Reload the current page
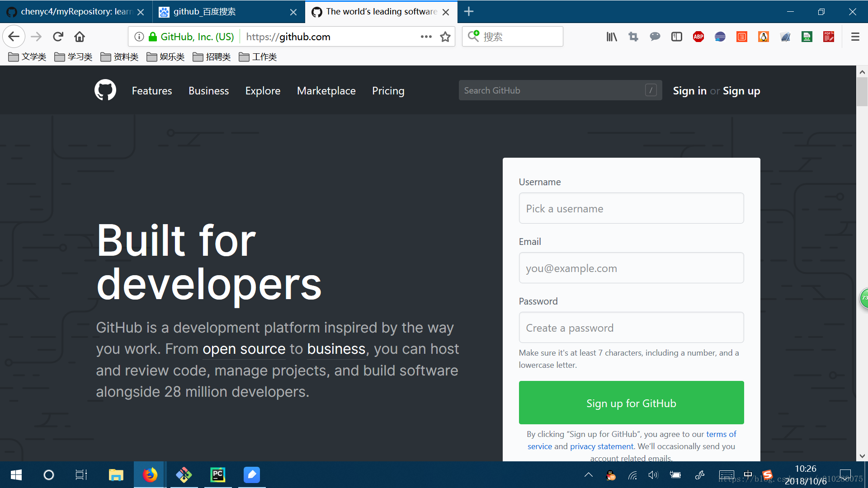Image resolution: width=868 pixels, height=488 pixels. 58,37
